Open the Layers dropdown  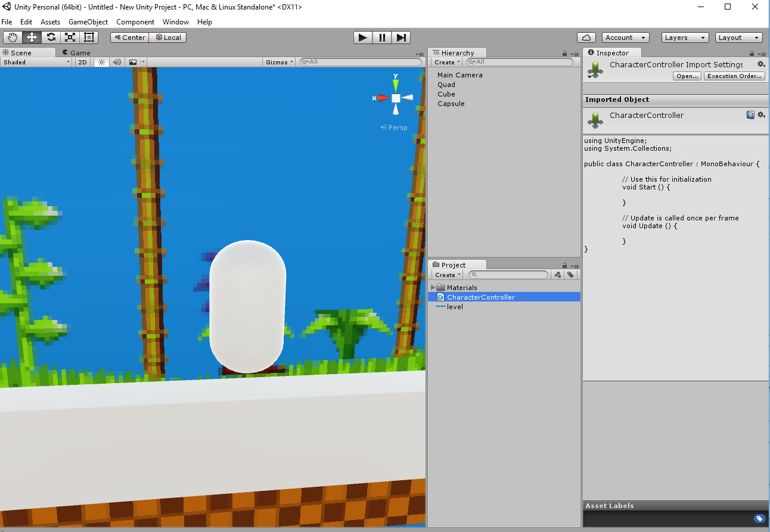[x=685, y=38]
